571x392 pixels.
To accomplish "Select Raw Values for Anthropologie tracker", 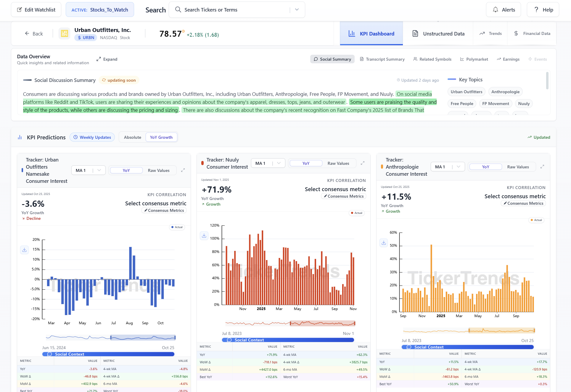I will [518, 167].
